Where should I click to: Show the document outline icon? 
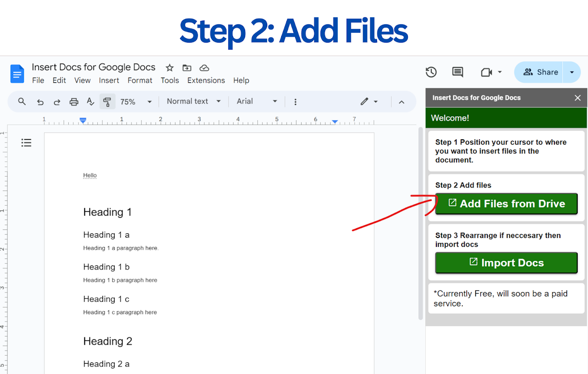[26, 143]
